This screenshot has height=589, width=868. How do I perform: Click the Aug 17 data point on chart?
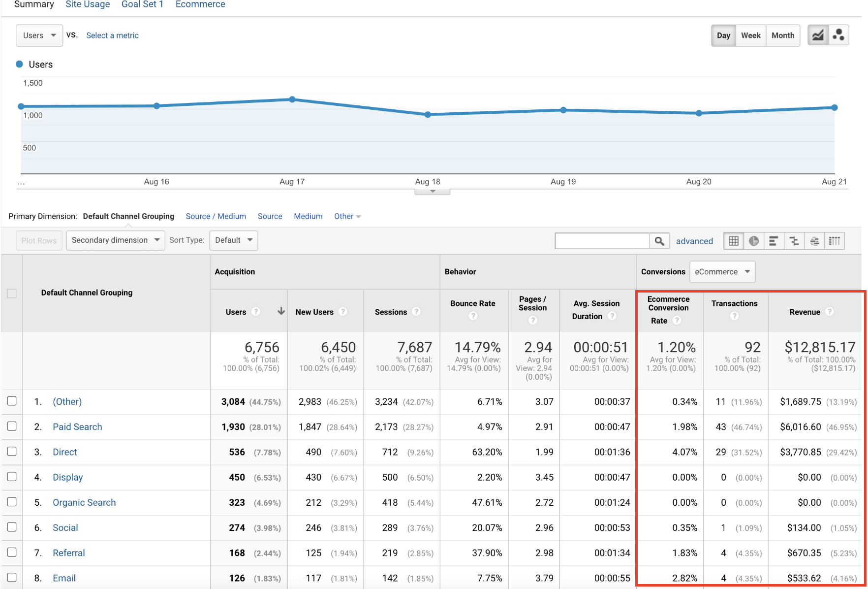[x=292, y=99]
